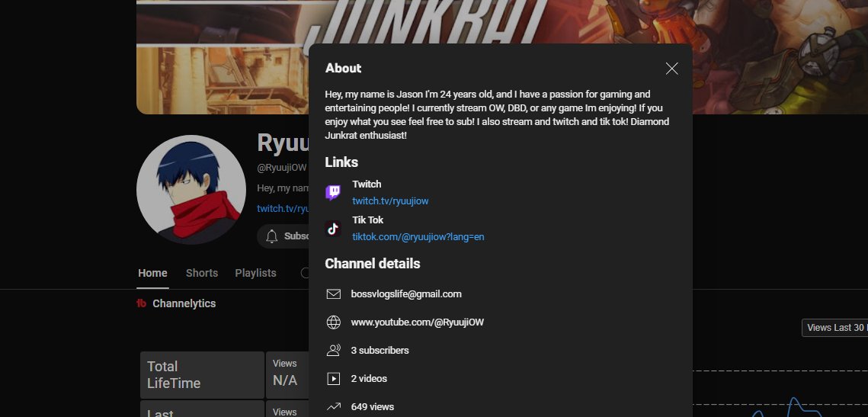This screenshot has width=868, height=417.
Task: Select the bossvlogslife@gmail.com email text
Action: click(405, 294)
